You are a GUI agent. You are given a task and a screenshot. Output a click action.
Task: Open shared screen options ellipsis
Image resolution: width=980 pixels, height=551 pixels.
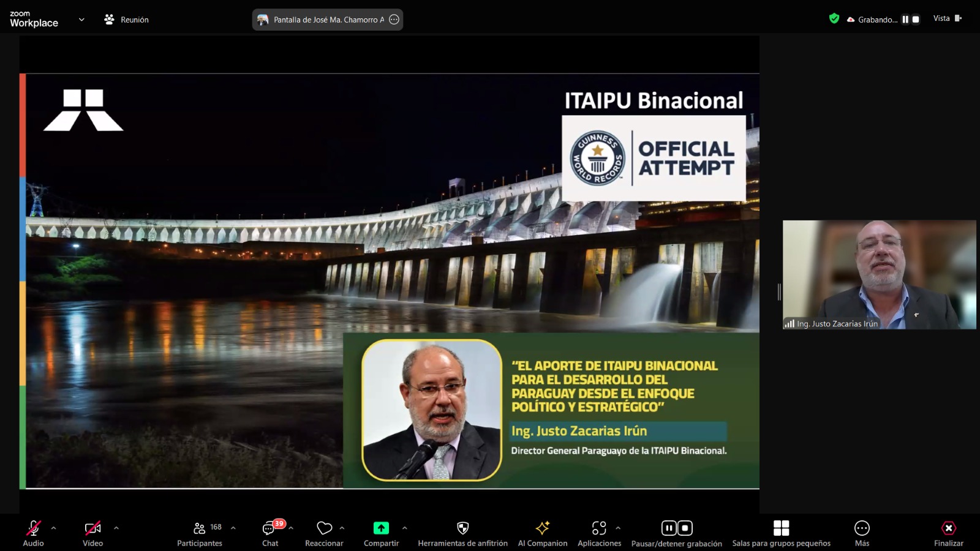[x=394, y=20]
